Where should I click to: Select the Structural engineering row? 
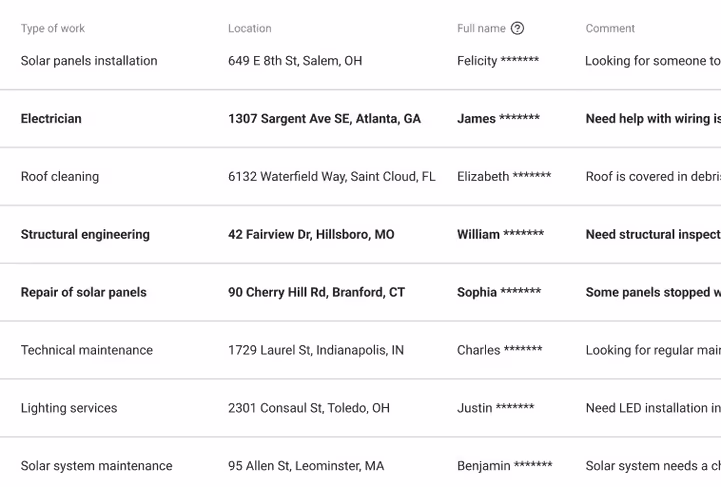pos(85,235)
